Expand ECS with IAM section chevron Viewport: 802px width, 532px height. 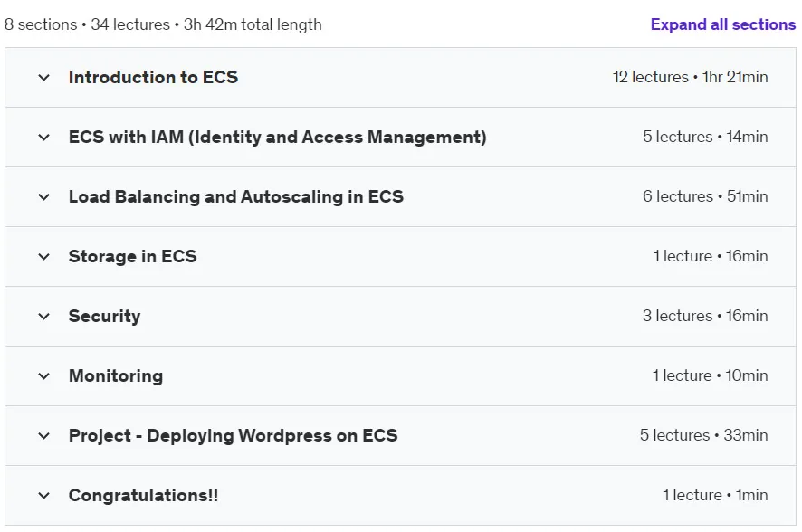click(x=44, y=138)
